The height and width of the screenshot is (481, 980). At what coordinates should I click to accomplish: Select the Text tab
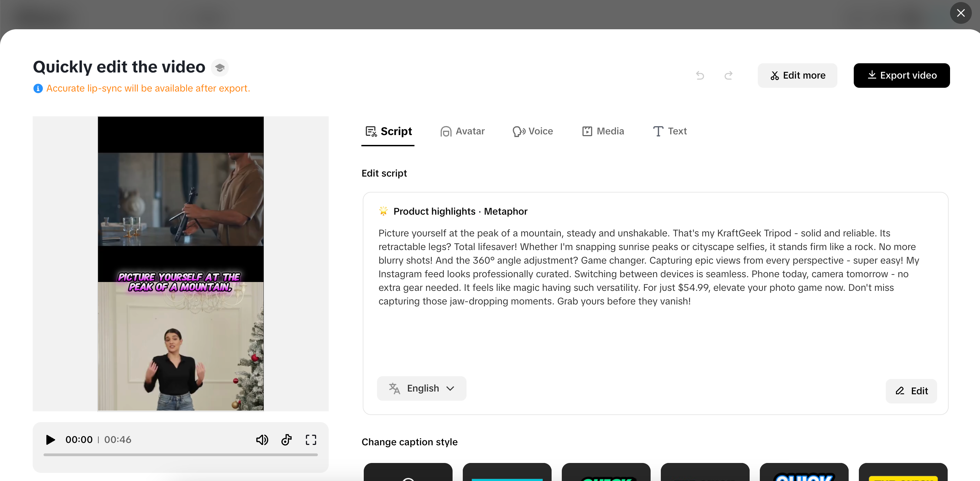[x=670, y=131]
